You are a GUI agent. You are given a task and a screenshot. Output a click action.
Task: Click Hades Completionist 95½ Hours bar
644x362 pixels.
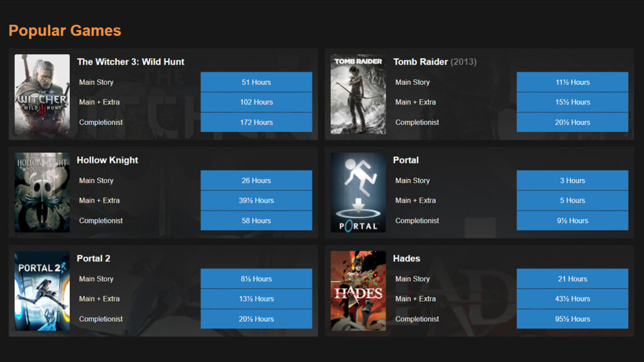(x=572, y=319)
